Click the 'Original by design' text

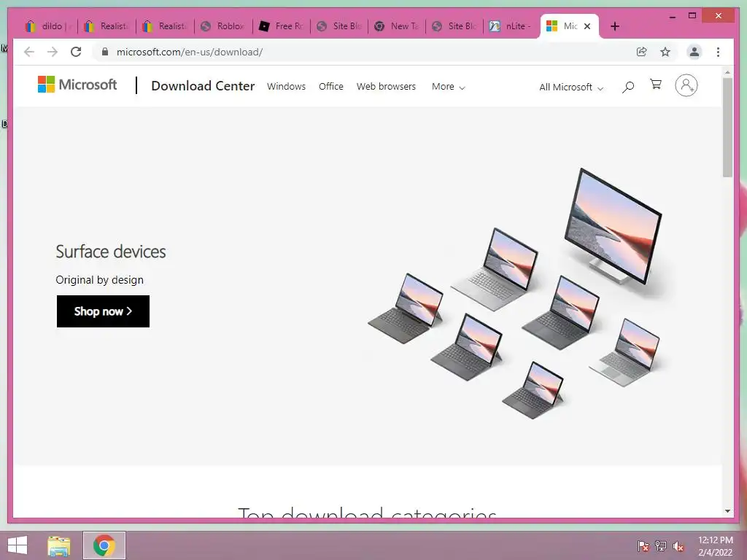[99, 280]
